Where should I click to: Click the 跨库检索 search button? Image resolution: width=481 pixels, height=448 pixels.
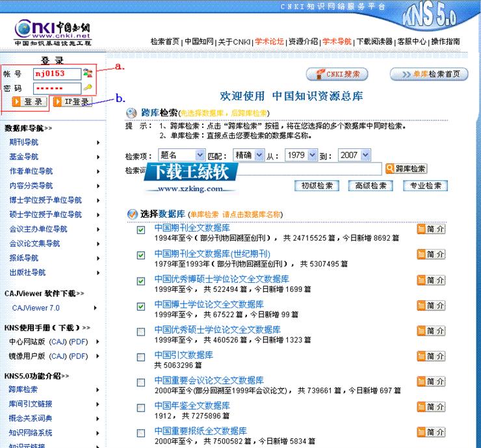coord(406,168)
